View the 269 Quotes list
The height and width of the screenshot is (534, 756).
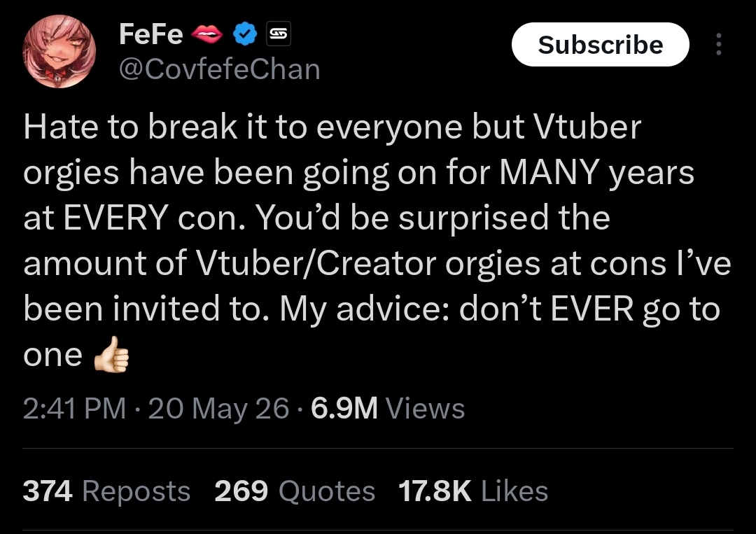[x=295, y=491]
